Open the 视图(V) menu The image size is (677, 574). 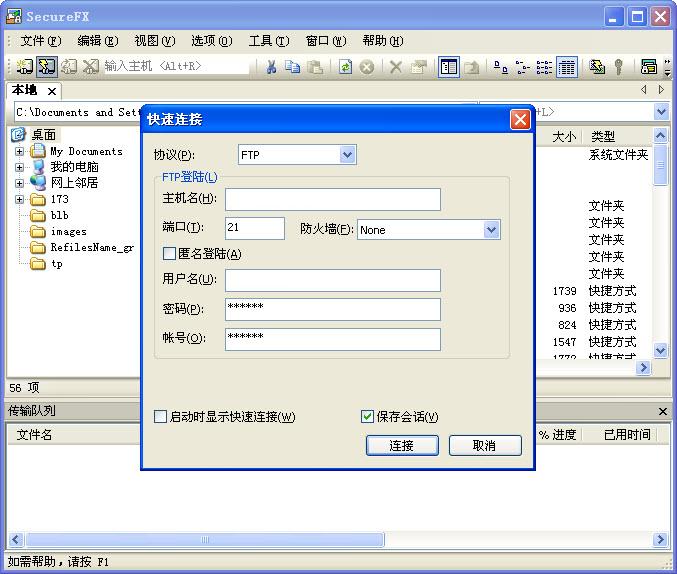coord(155,41)
